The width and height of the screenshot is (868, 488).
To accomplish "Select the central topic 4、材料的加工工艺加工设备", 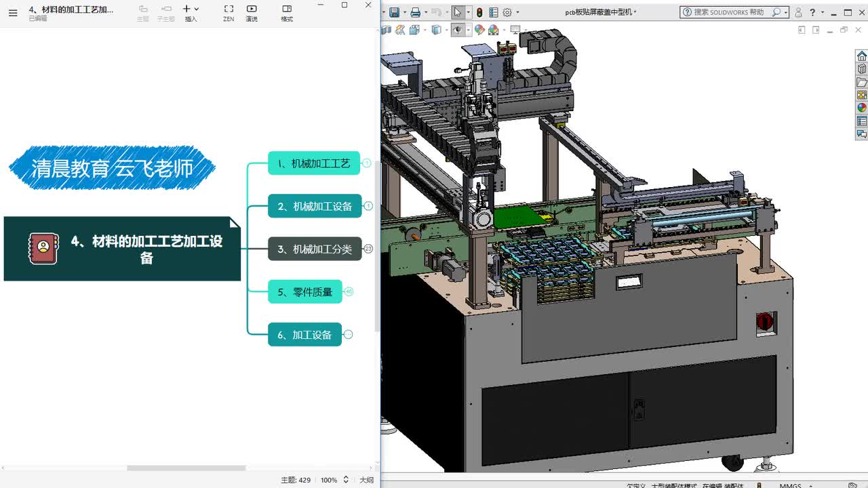I will point(122,249).
